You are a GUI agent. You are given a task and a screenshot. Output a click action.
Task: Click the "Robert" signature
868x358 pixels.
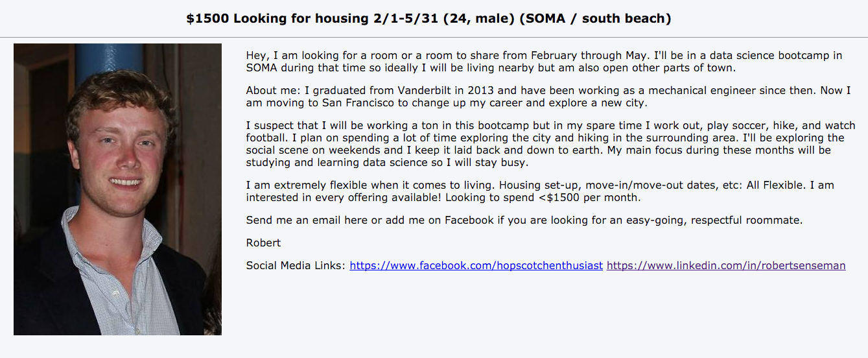click(x=264, y=243)
